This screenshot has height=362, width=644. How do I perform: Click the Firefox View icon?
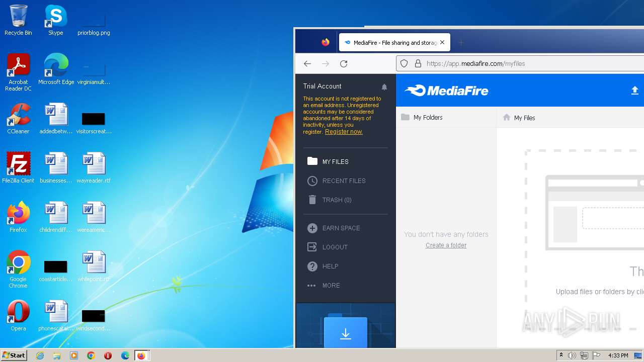click(326, 43)
